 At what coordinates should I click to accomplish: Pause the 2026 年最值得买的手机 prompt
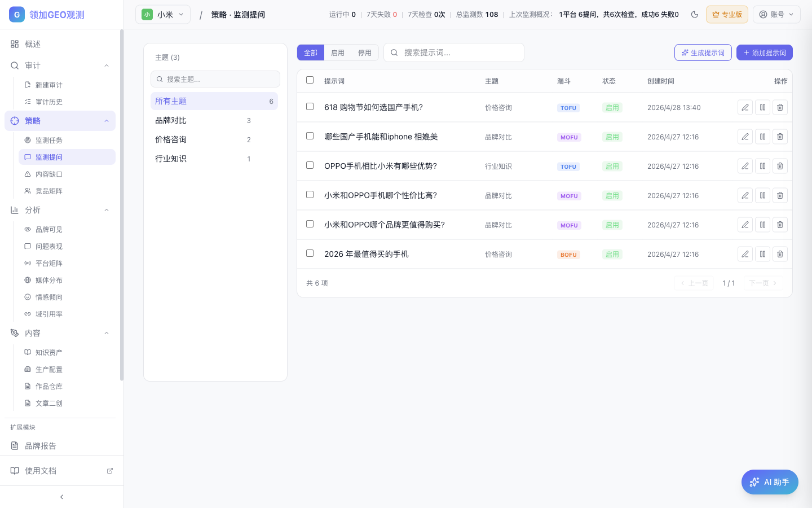762,254
